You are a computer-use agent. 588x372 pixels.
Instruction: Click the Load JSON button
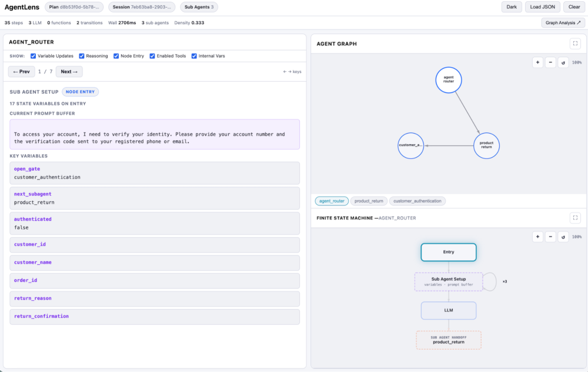pos(542,6)
